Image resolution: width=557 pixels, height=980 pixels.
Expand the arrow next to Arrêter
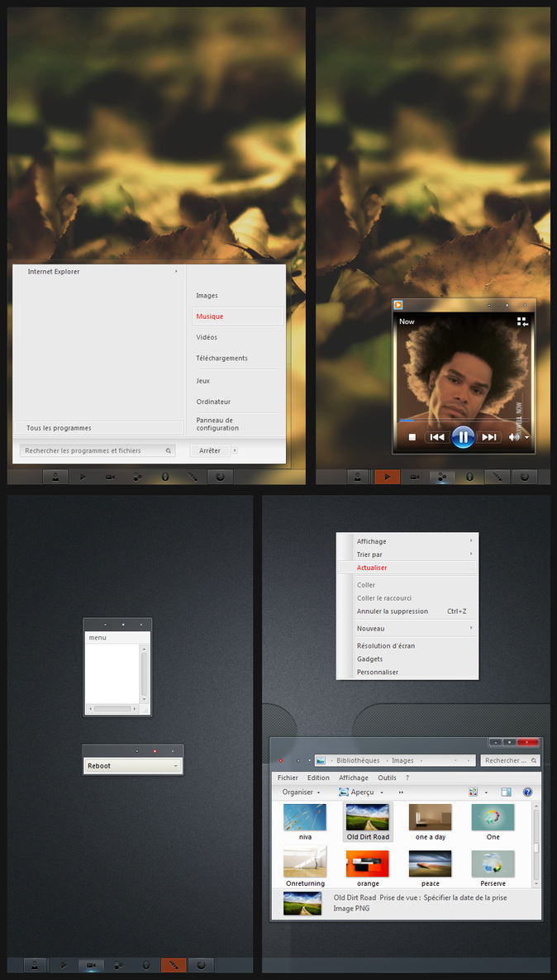235,450
